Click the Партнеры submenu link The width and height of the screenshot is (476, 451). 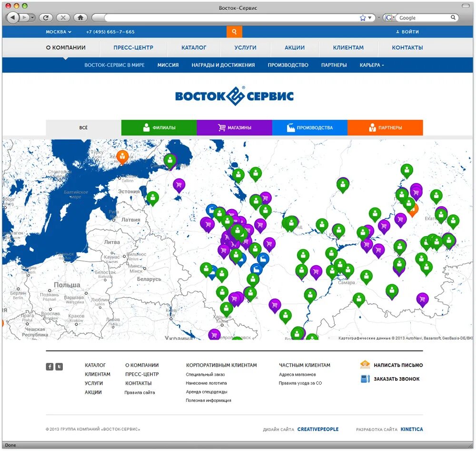334,65
